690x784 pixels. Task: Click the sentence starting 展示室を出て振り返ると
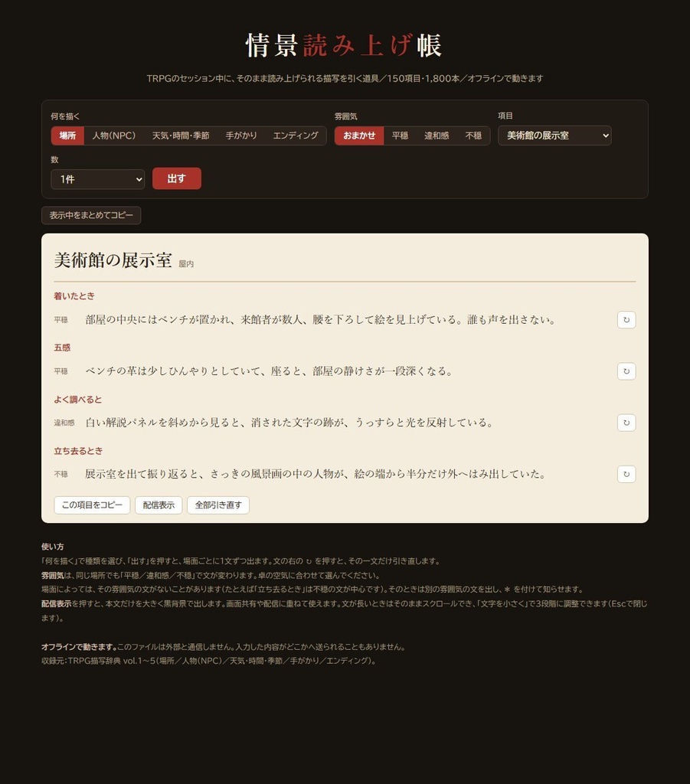(316, 474)
